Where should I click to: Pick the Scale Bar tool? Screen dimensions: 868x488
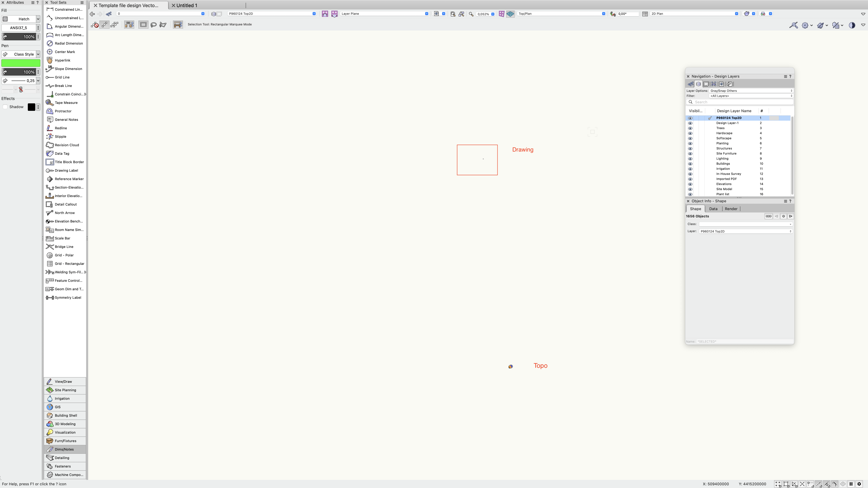(62, 238)
